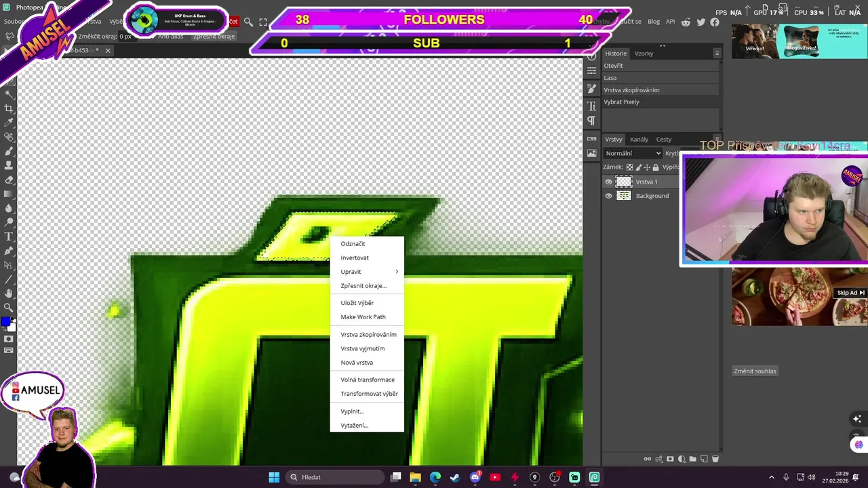Create a new folder in layers
Image resolution: width=868 pixels, height=488 pixels.
pos(692,459)
